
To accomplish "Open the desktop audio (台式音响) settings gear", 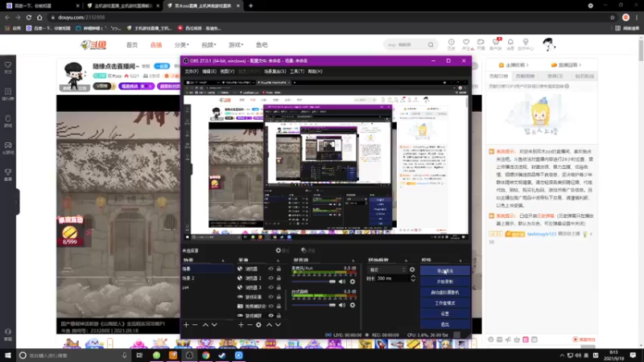I will pyautogui.click(x=353, y=305).
